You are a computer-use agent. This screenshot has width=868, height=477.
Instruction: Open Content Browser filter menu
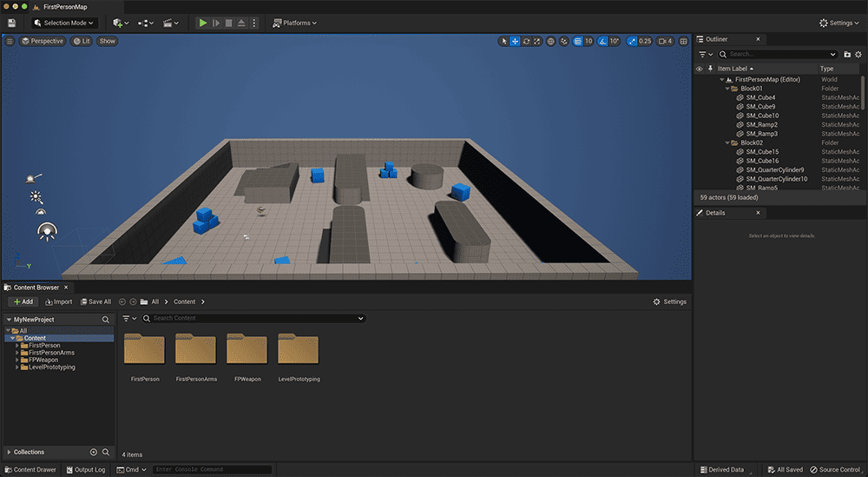[129, 319]
